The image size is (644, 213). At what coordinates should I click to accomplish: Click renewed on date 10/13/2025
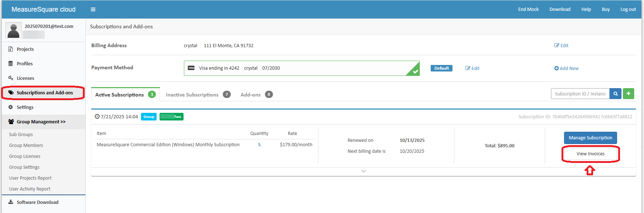click(412, 140)
